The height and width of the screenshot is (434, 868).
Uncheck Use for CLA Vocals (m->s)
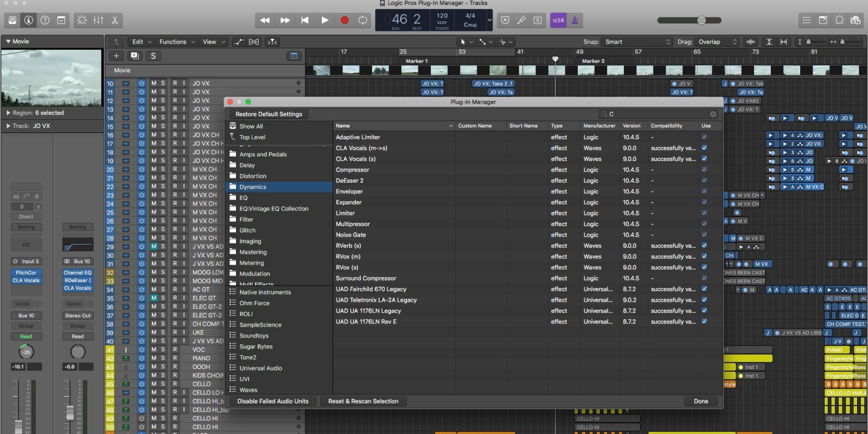coord(704,148)
